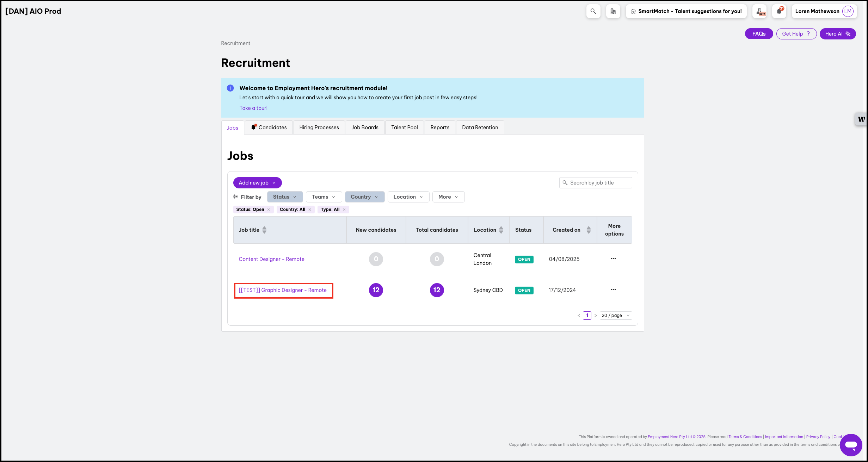
Task: Click the search magnifier icon in header
Action: point(593,11)
